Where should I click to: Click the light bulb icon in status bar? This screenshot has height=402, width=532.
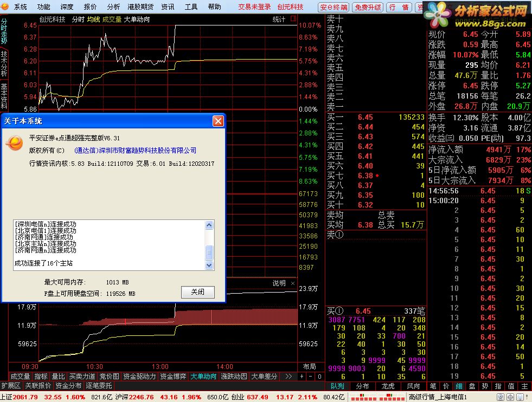point(520,397)
